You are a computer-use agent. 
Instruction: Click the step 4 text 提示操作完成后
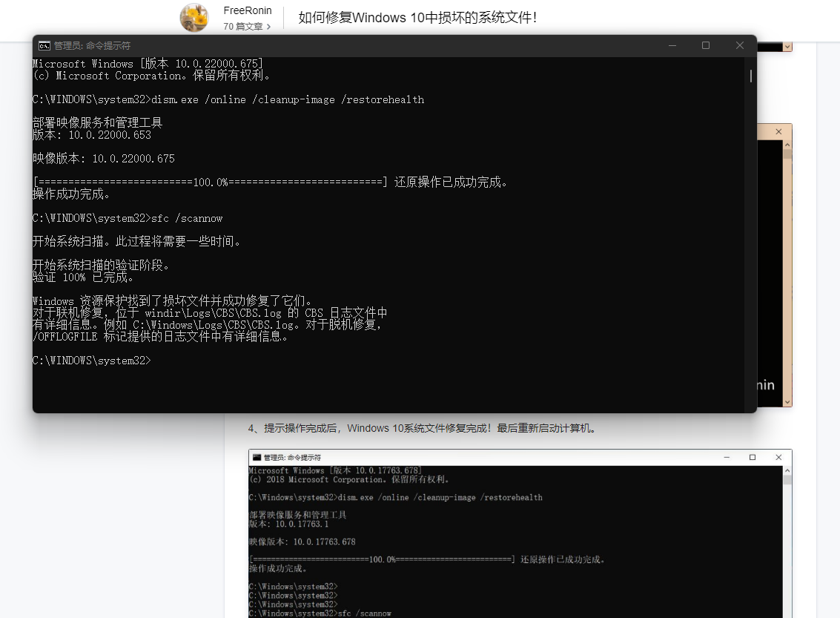click(x=423, y=428)
